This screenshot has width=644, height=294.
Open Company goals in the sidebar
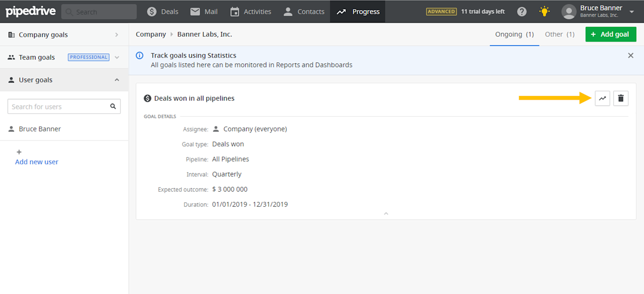click(64, 34)
